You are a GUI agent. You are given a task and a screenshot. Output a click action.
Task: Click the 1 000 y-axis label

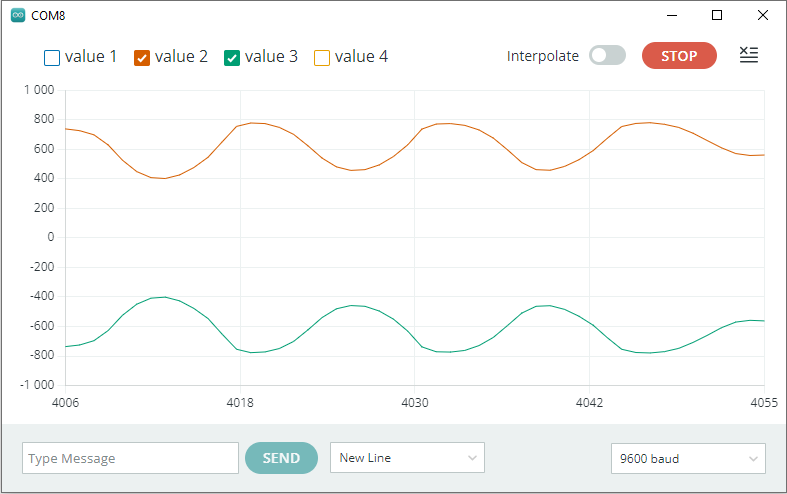click(39, 90)
